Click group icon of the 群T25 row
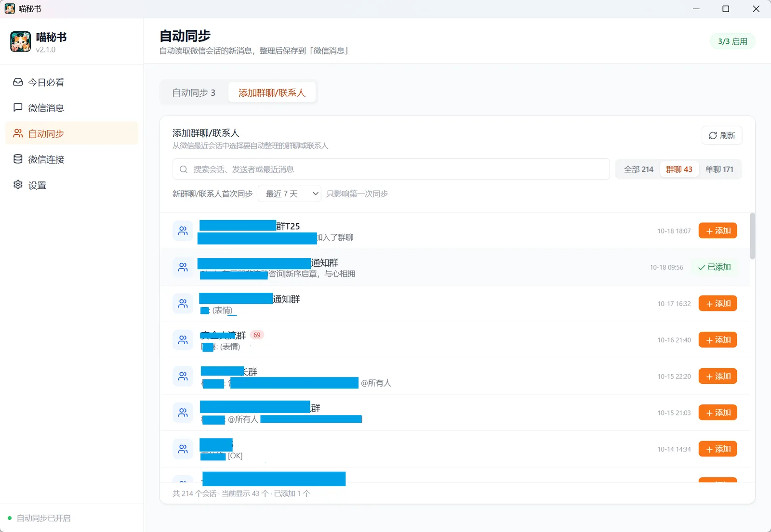 point(183,231)
